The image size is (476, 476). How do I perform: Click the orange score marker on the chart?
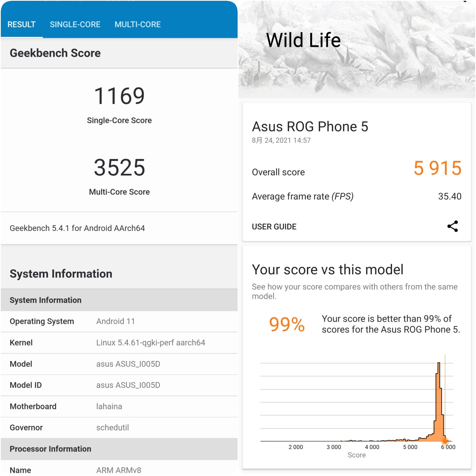click(445, 441)
